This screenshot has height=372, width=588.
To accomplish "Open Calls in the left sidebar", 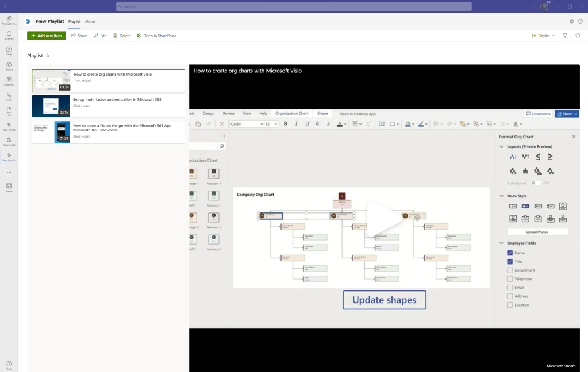I will [x=9, y=96].
